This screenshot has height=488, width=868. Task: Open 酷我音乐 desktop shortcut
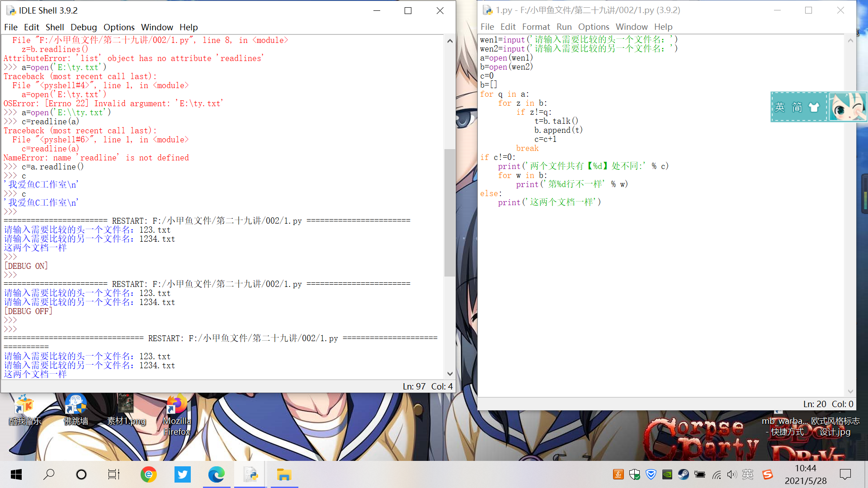[25, 410]
